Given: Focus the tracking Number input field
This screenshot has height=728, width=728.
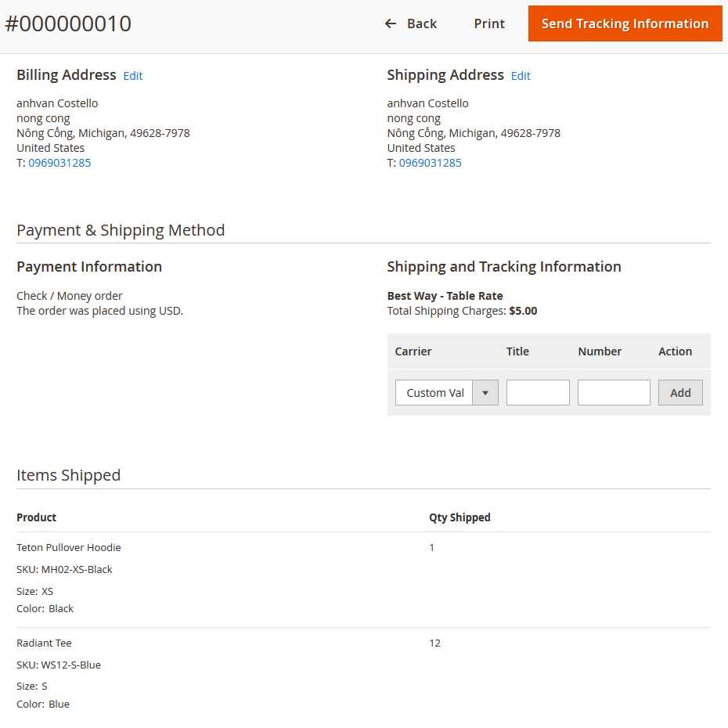Looking at the screenshot, I should (x=614, y=393).
